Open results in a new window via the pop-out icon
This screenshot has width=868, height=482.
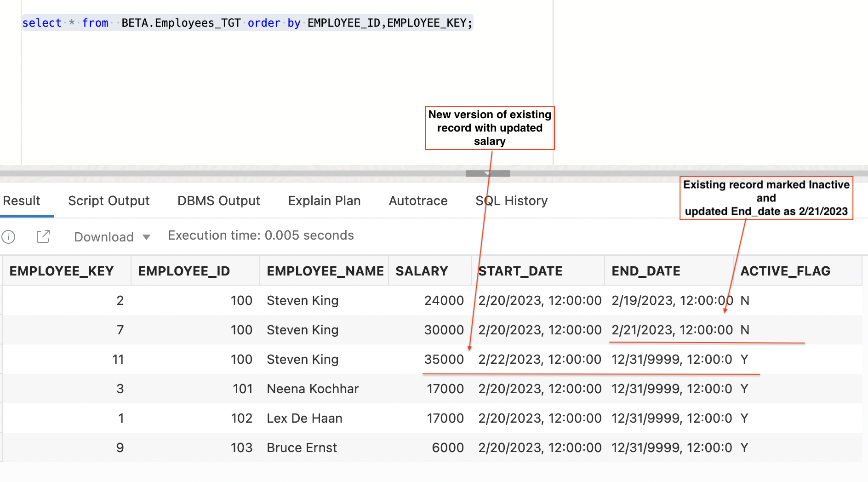(43, 236)
